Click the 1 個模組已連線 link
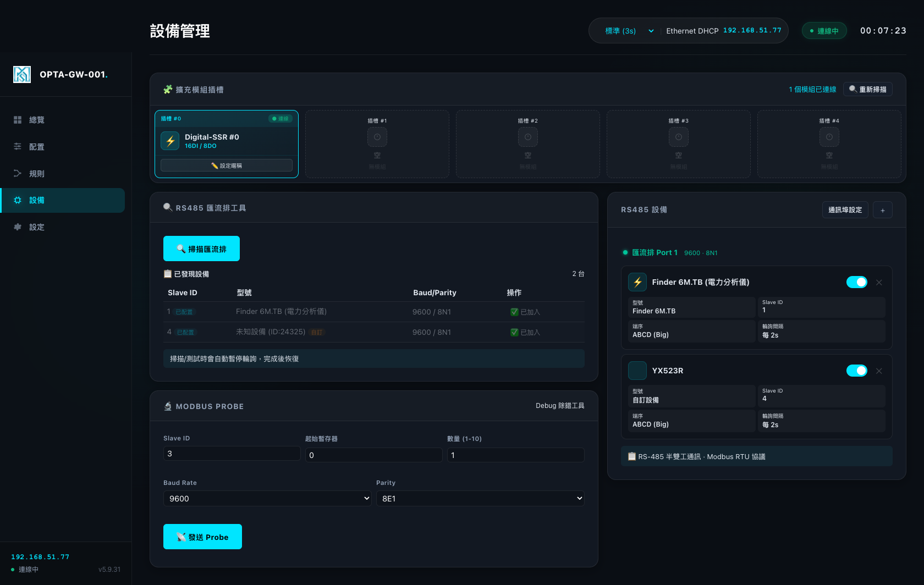The image size is (924, 585). pos(812,89)
